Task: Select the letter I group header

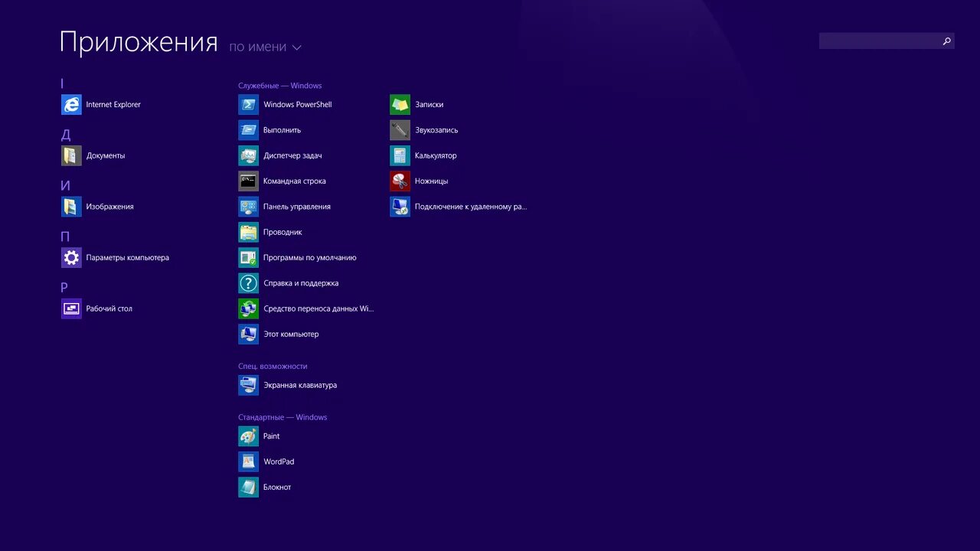Action: (63, 83)
